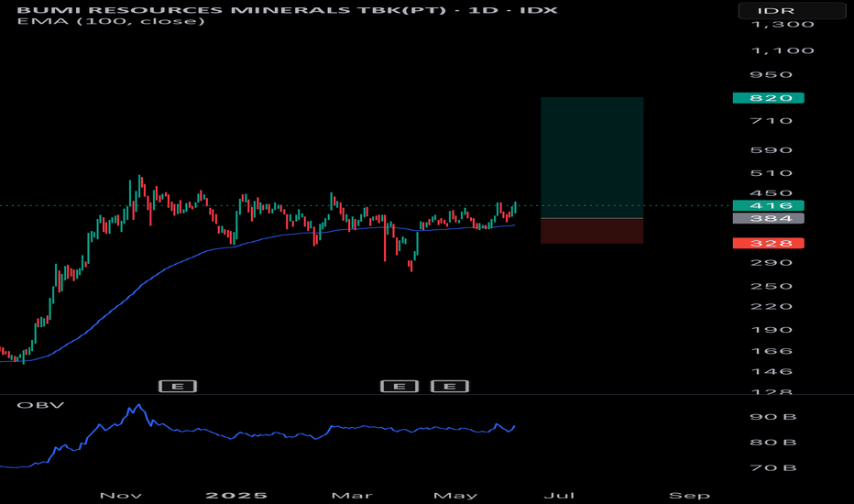Select the 820 target price label
This screenshot has height=504, width=854.
click(x=769, y=98)
